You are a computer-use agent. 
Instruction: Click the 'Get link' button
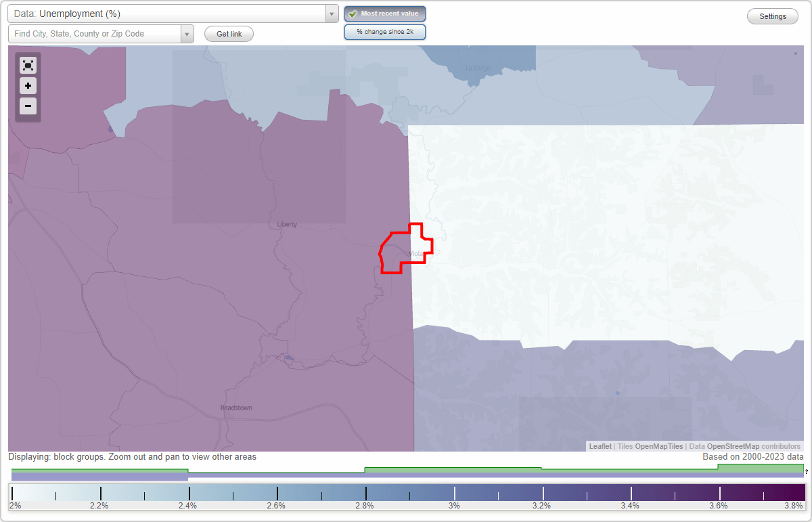(228, 33)
